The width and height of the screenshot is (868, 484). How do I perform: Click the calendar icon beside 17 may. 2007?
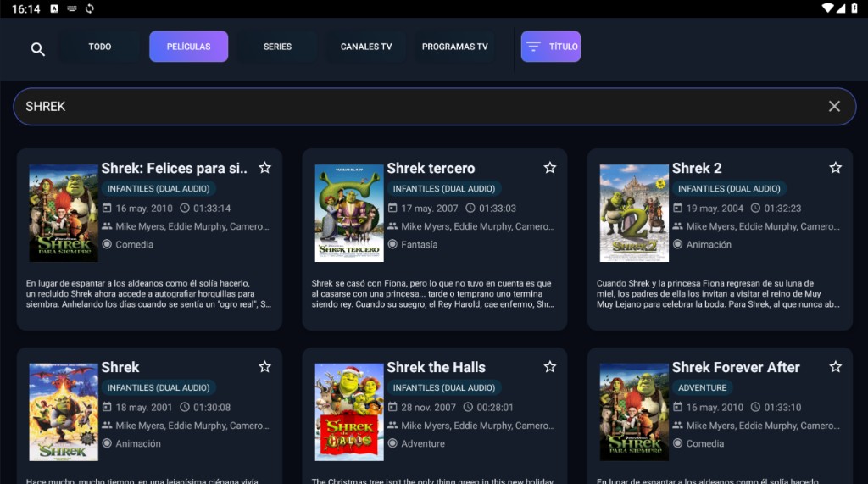(392, 208)
